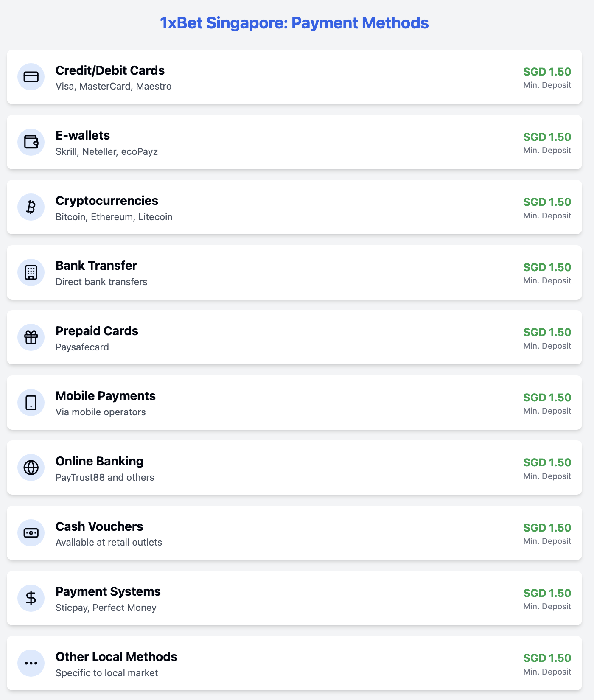Click the Bitcoin cryptocurrency icon
Viewport: 594px width, 700px height.
31,207
